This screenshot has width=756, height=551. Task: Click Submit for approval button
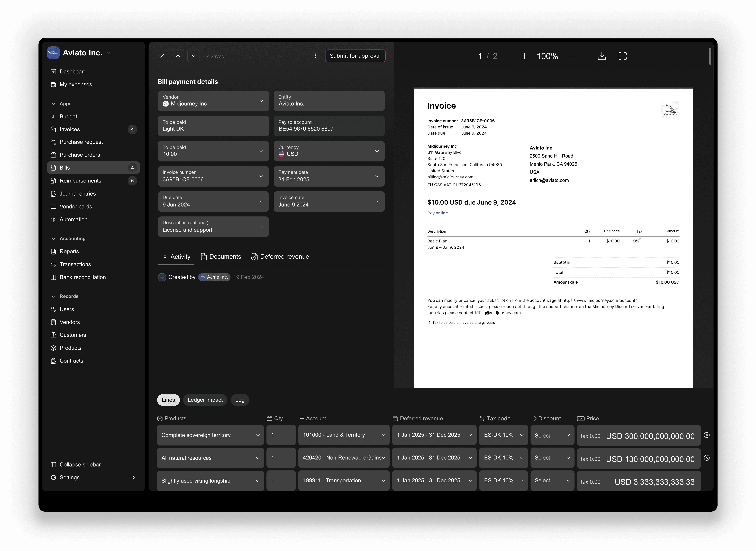(x=355, y=56)
